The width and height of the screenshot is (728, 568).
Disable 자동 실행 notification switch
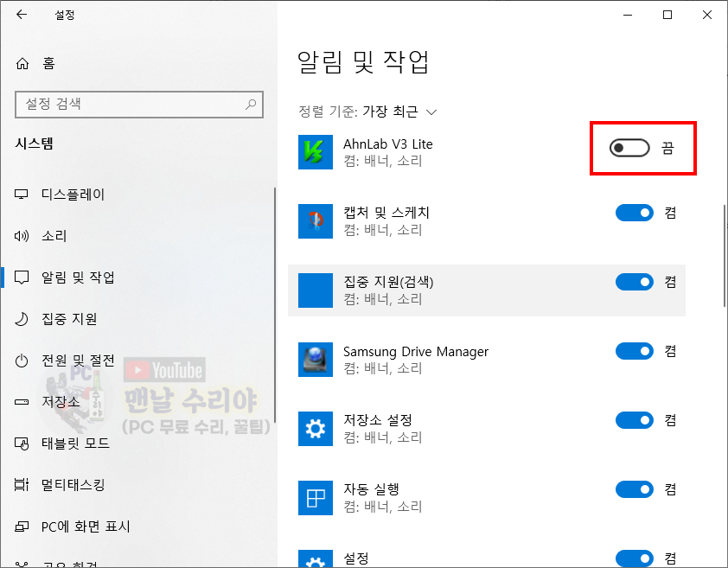(x=635, y=489)
